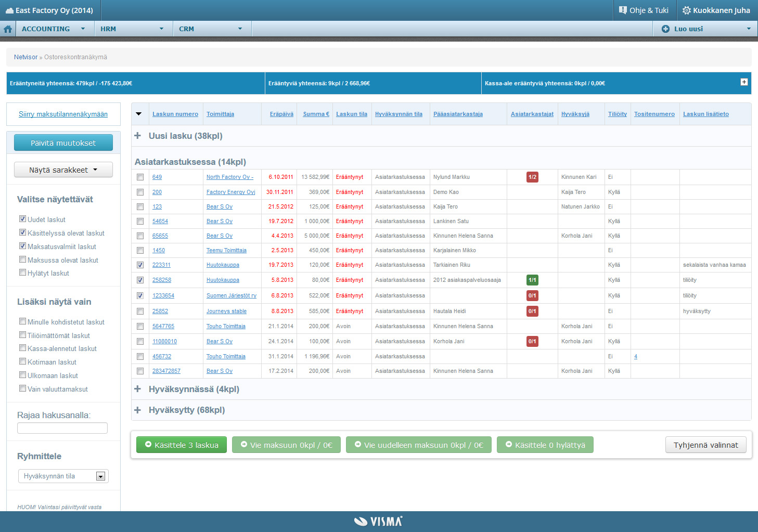Click the 0/1 badge on invoice 11080010
Screen dimensions: 758x532
coord(532,341)
